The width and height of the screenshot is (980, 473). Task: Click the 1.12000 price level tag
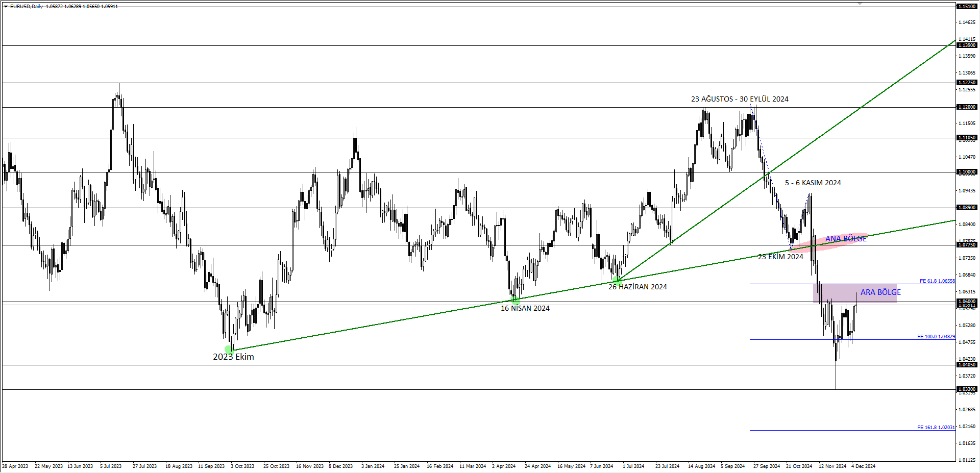click(x=967, y=107)
